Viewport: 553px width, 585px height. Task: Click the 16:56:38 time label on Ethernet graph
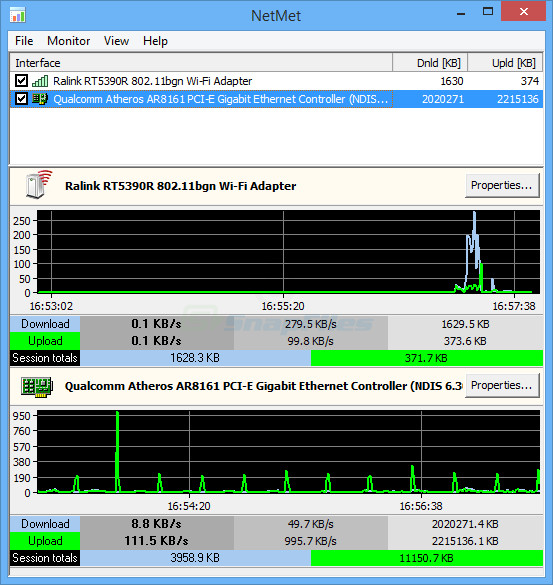pos(421,506)
